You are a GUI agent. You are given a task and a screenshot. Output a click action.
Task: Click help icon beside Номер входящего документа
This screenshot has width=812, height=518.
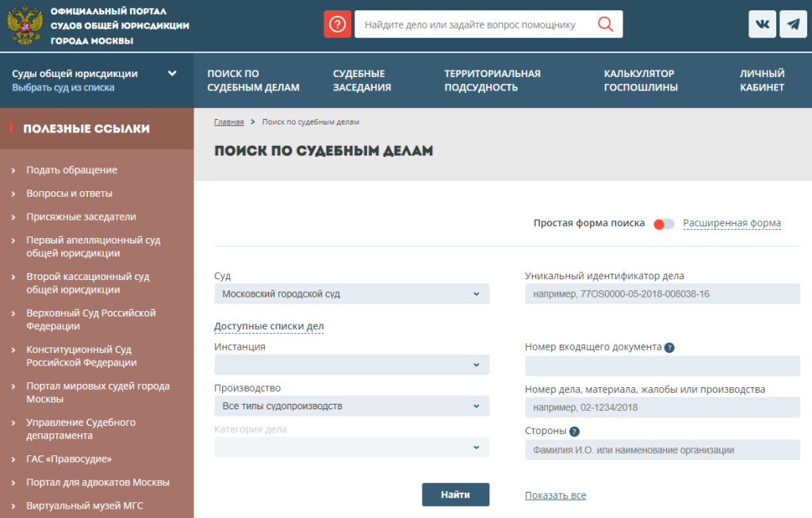click(x=669, y=347)
